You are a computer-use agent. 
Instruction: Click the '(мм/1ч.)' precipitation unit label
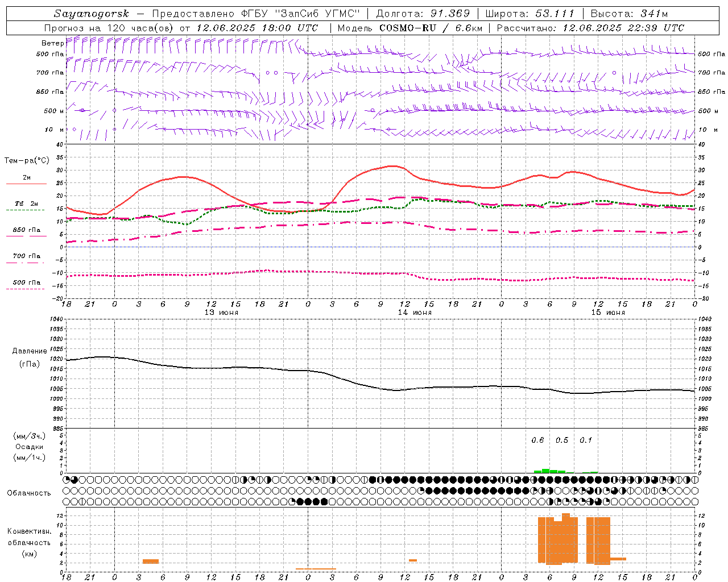point(30,458)
